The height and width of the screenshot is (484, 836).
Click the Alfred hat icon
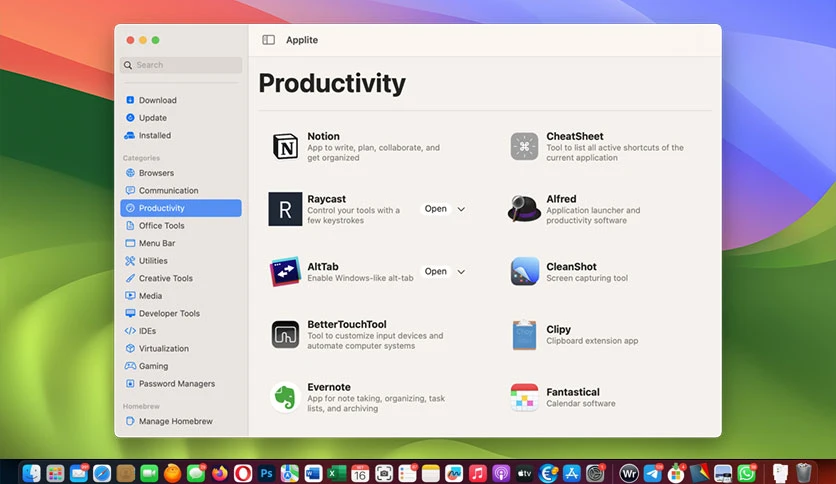pyautogui.click(x=524, y=208)
